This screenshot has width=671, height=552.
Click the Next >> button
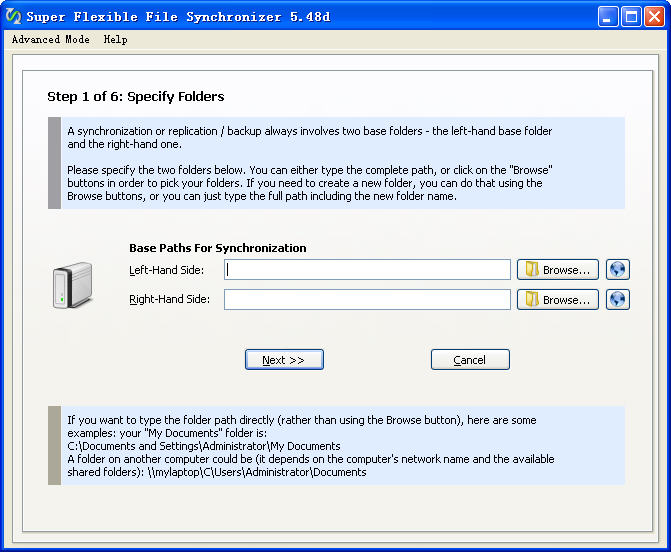pyautogui.click(x=284, y=359)
